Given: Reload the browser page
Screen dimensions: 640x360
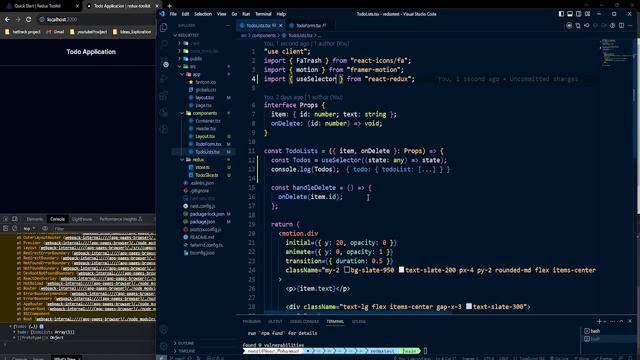Looking at the screenshot, I should click(29, 19).
